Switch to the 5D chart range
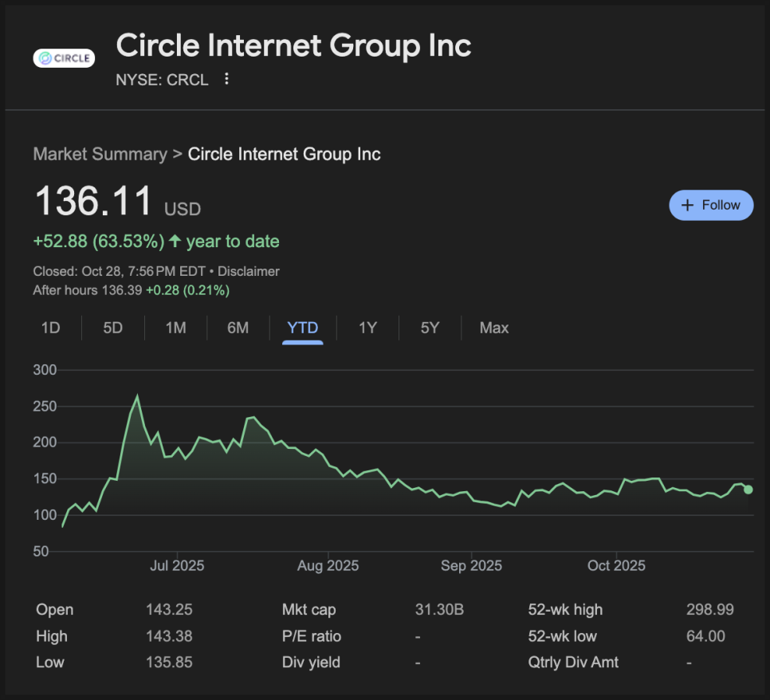770x700 pixels. 113,328
